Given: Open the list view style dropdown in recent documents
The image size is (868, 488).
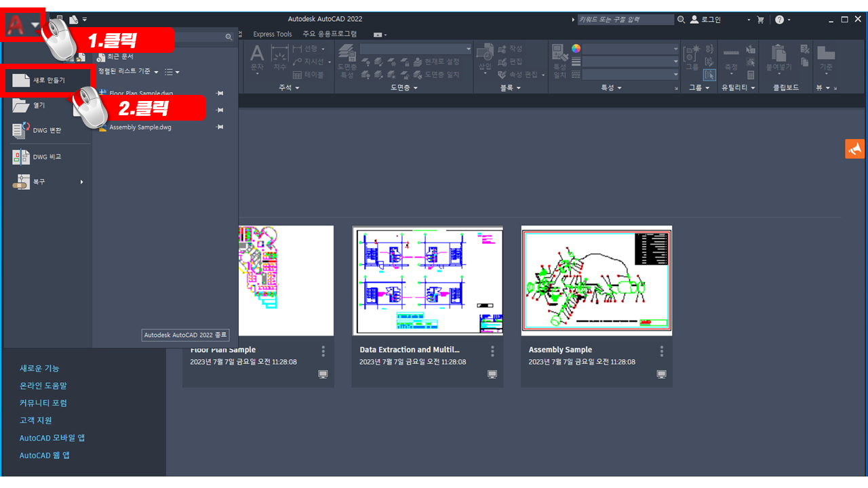Looking at the screenshot, I should [172, 71].
